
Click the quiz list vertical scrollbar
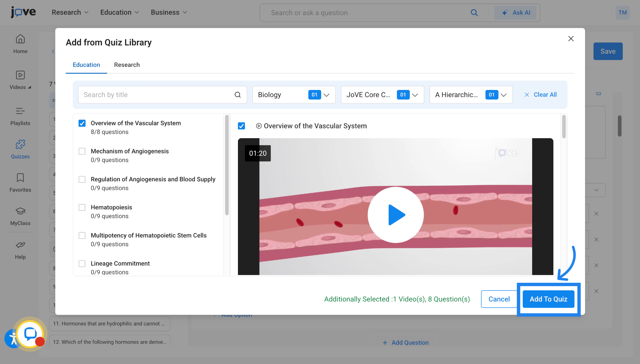(x=227, y=165)
